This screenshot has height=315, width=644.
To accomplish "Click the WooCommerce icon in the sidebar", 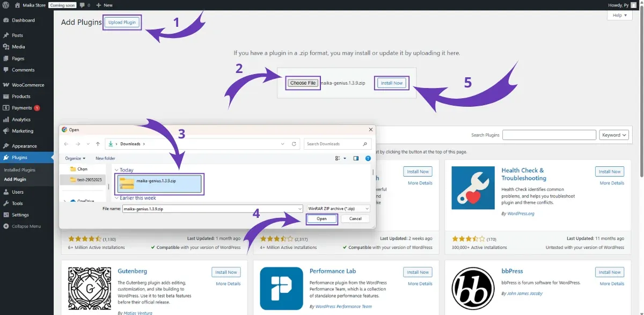I will (6, 85).
